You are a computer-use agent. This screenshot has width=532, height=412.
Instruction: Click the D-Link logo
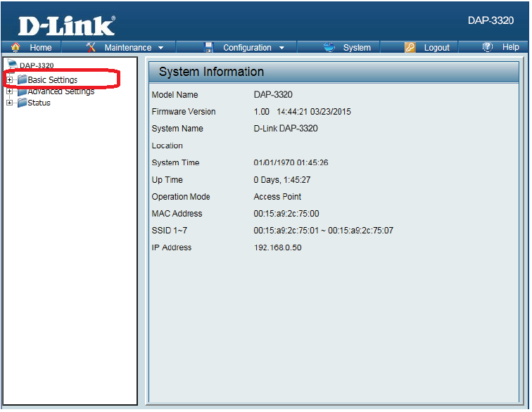pos(67,26)
